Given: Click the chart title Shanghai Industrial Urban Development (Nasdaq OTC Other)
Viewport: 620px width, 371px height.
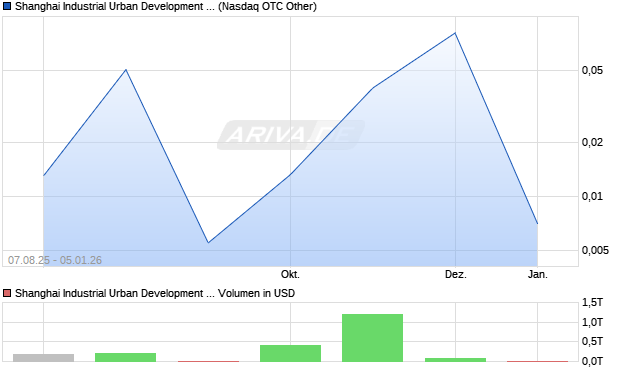Looking at the screenshot, I should tap(166, 6).
